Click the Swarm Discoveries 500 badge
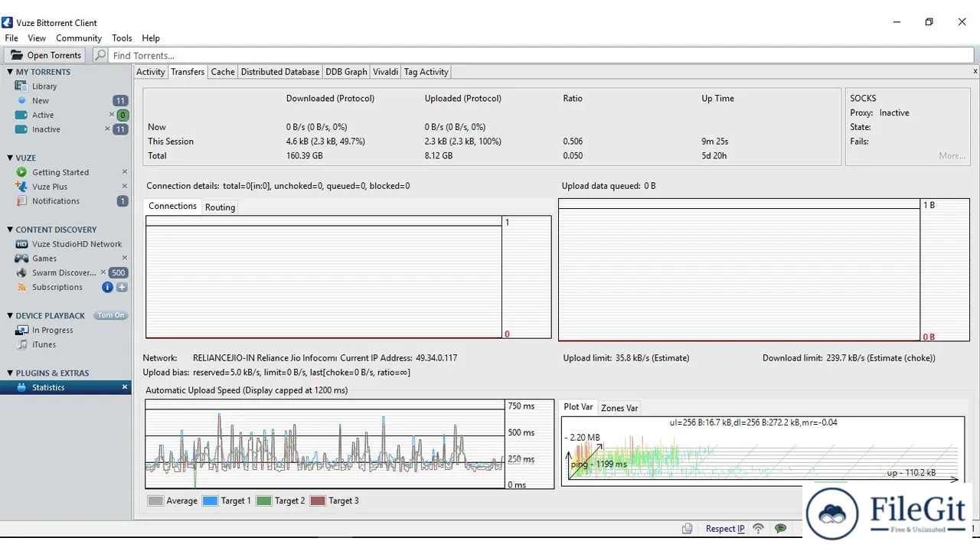The height and width of the screenshot is (551, 980). point(118,273)
